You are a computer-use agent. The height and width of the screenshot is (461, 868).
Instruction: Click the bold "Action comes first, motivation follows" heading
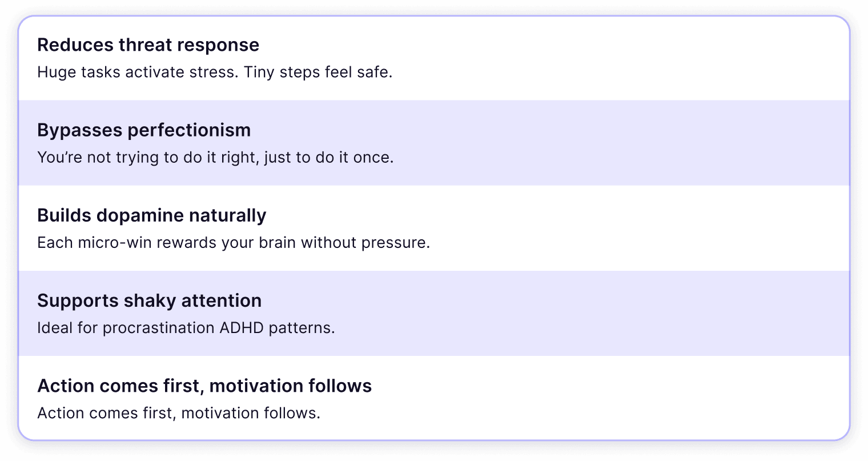[x=204, y=386]
